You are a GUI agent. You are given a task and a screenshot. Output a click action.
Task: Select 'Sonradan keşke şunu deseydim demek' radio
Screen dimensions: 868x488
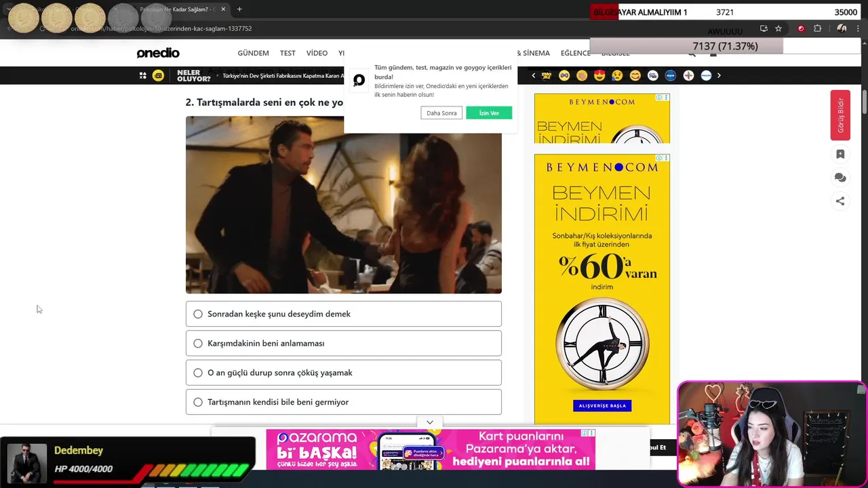click(198, 314)
